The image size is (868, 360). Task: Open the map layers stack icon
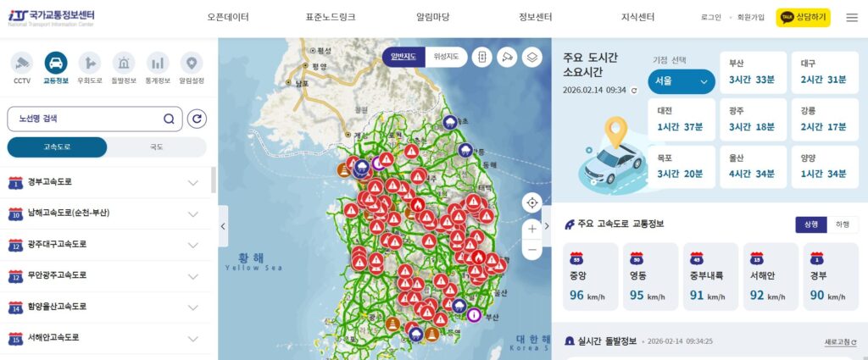532,57
